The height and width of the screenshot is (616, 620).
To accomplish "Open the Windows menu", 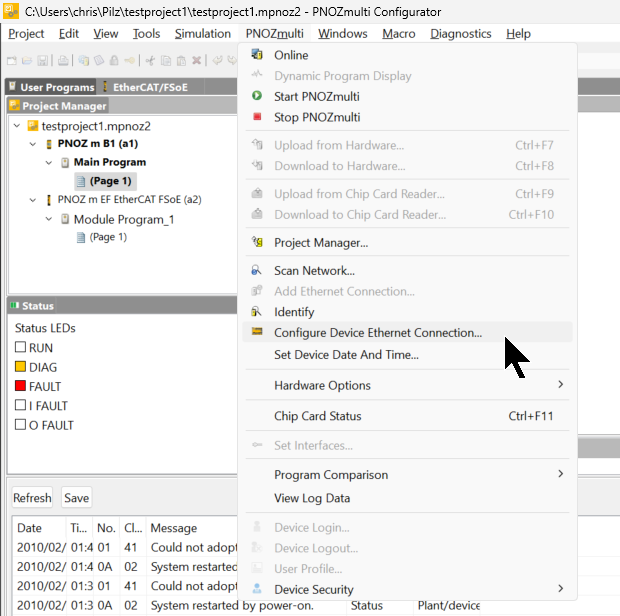I will pos(343,34).
